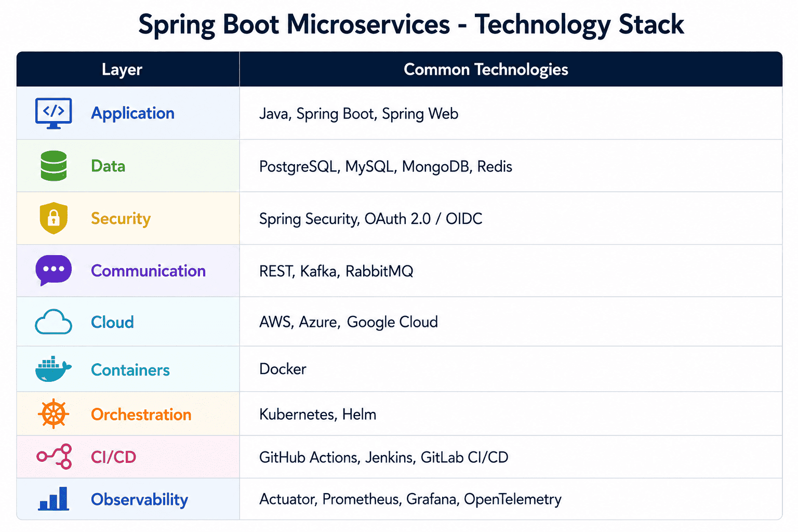Click the yellow shield lock icon
Viewport: 798px width, 532px height.
tap(54, 218)
